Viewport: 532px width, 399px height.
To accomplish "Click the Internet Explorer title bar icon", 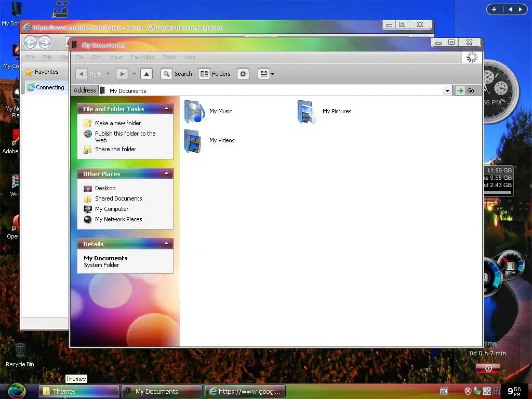I will (26, 27).
